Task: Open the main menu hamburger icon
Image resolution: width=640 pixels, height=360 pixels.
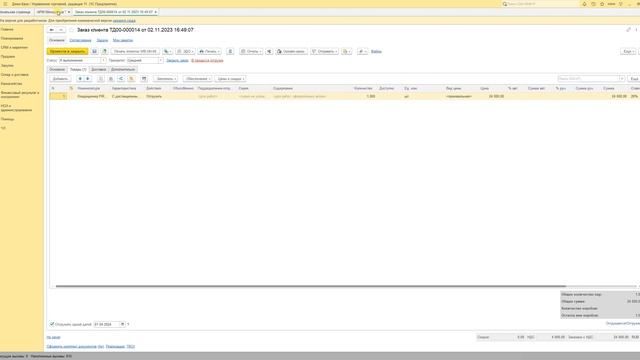Action: coord(5,4)
